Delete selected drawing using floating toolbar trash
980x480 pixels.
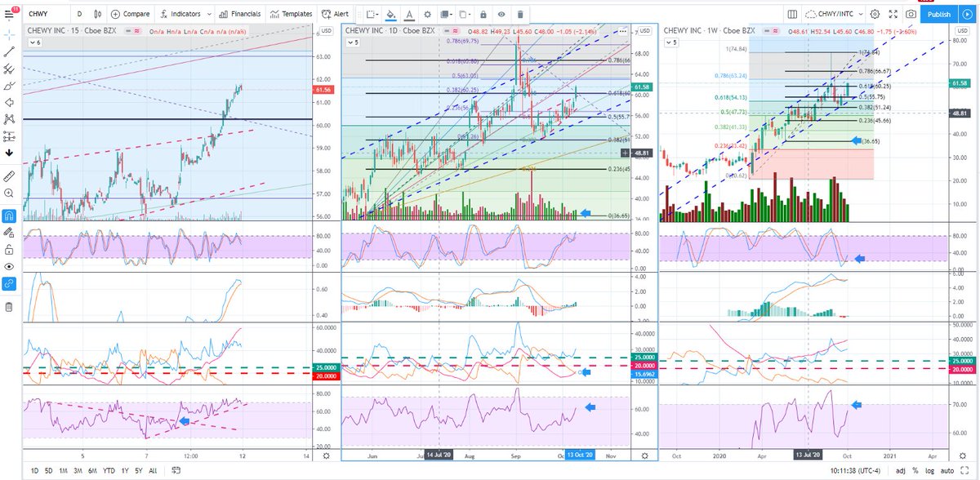[x=520, y=14]
